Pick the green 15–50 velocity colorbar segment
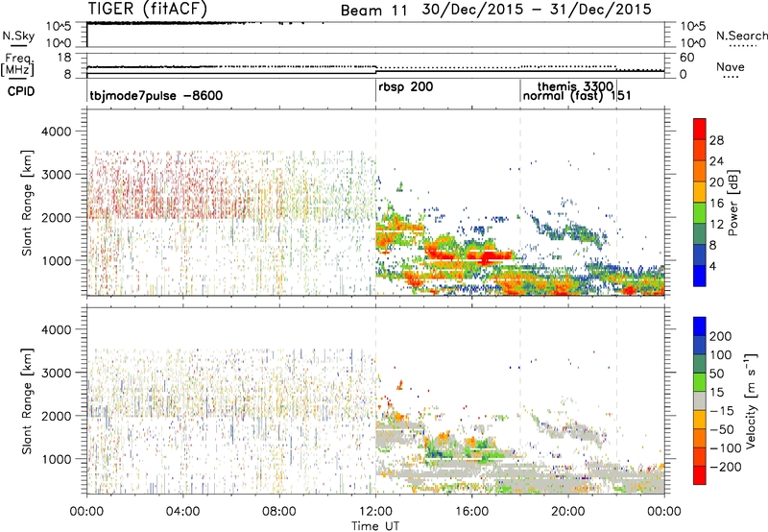This screenshot has width=768, height=532. (x=700, y=382)
